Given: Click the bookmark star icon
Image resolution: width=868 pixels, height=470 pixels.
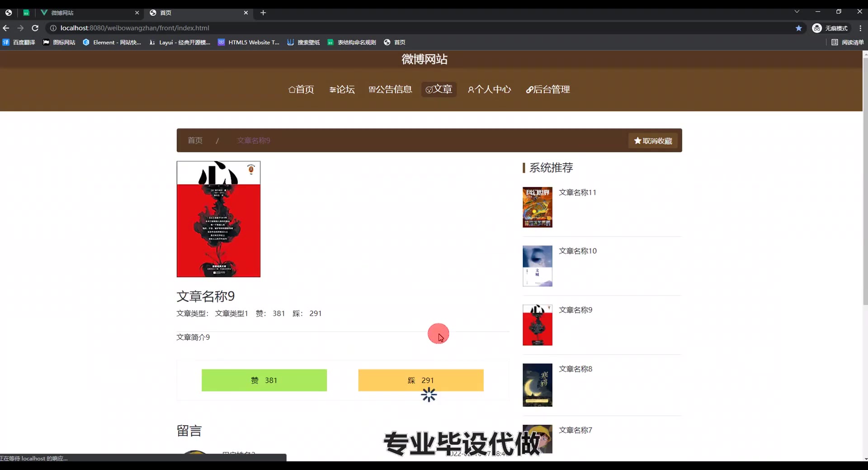Looking at the screenshot, I should (x=799, y=28).
